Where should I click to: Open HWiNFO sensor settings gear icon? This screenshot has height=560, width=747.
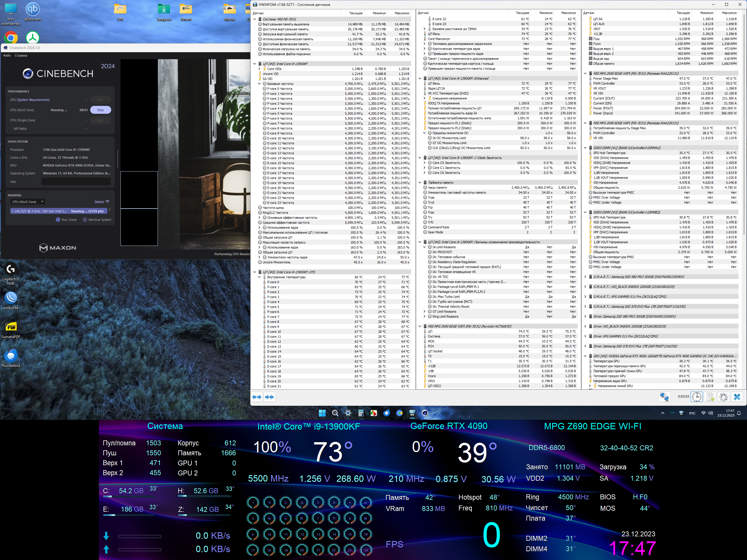723,397
